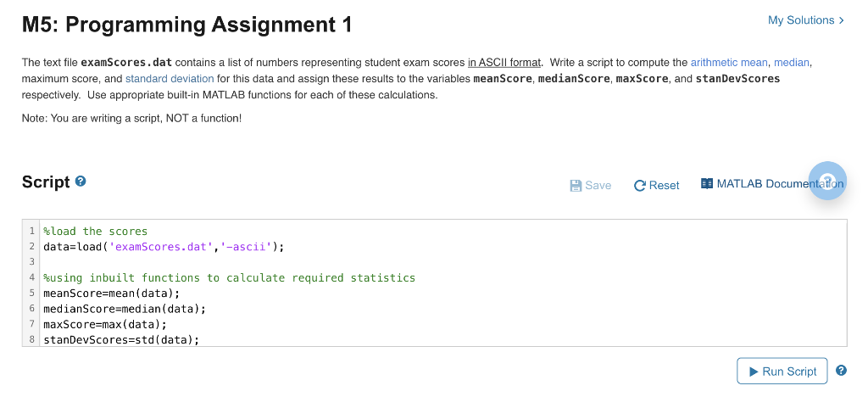Open the arithmetic mean link
Image resolution: width=868 pixels, height=408 pixels.
(728, 63)
